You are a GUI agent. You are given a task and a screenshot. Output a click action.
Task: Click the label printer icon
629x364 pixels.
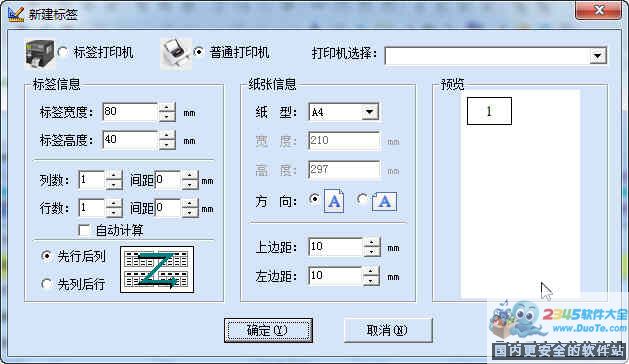39,54
